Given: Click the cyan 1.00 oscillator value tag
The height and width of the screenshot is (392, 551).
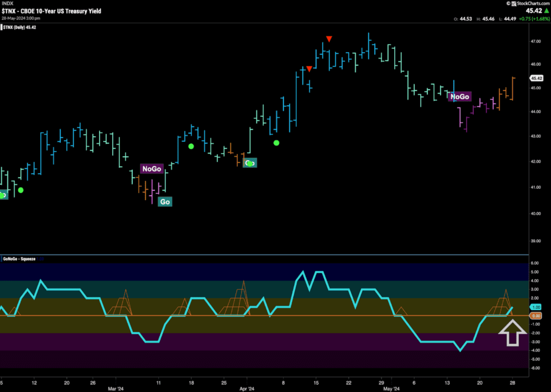Looking at the screenshot, I should pyautogui.click(x=535, y=307).
